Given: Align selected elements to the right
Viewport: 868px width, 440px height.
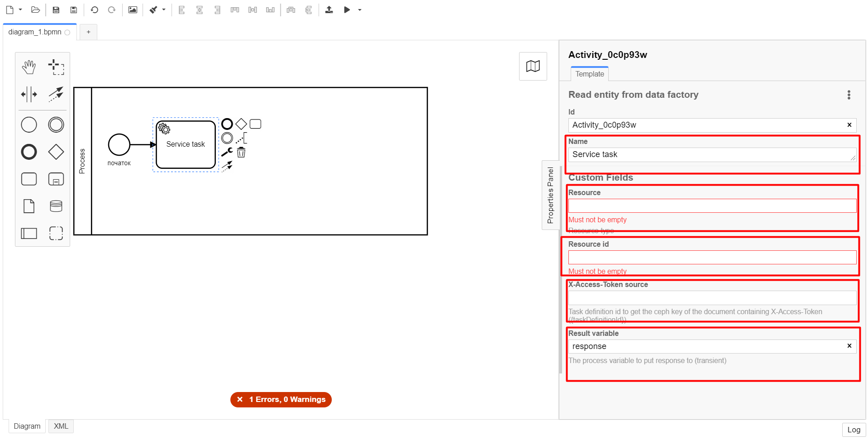Looking at the screenshot, I should coord(217,10).
